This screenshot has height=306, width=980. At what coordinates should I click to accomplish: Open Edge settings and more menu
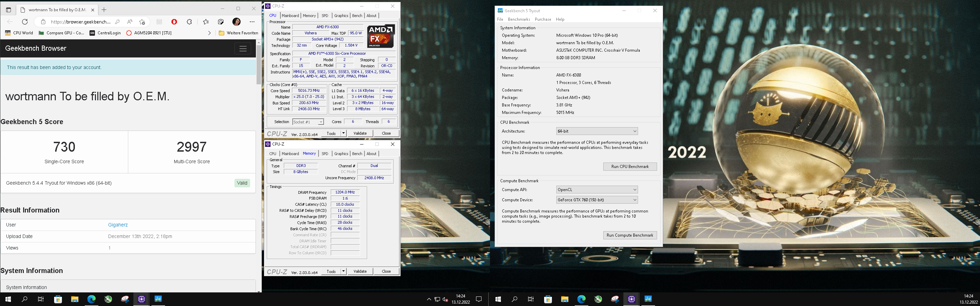(x=252, y=22)
